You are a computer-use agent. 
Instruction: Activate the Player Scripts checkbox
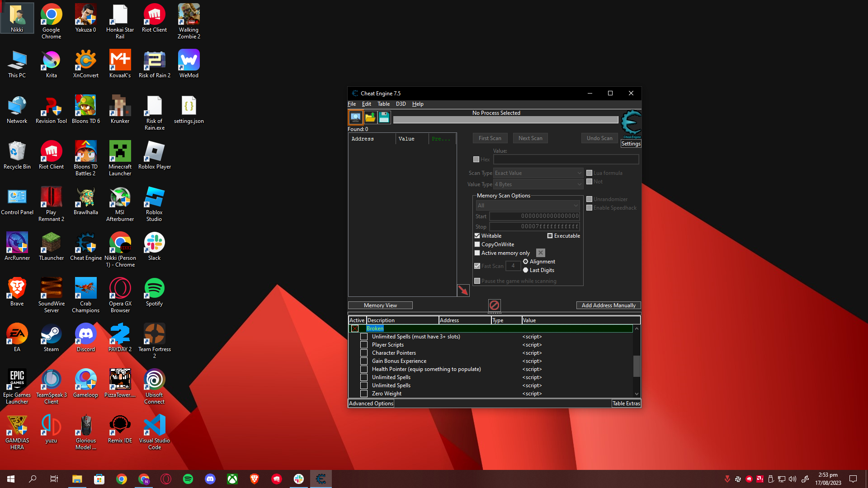[363, 345]
